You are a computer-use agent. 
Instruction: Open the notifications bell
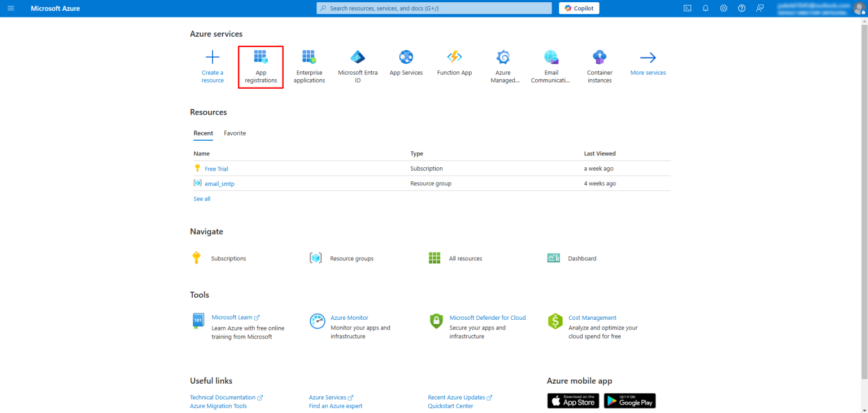[705, 8]
